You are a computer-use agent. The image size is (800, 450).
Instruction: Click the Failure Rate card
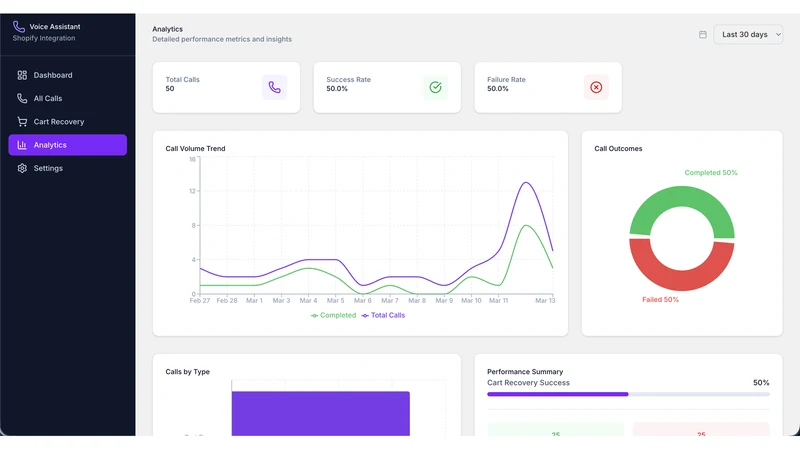[548, 87]
